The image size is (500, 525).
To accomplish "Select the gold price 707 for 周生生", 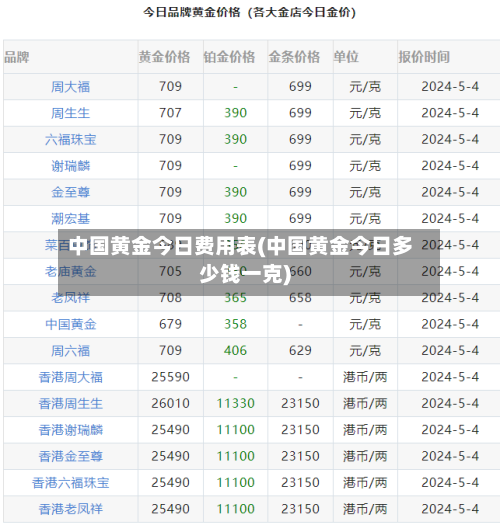I will 170,113.
